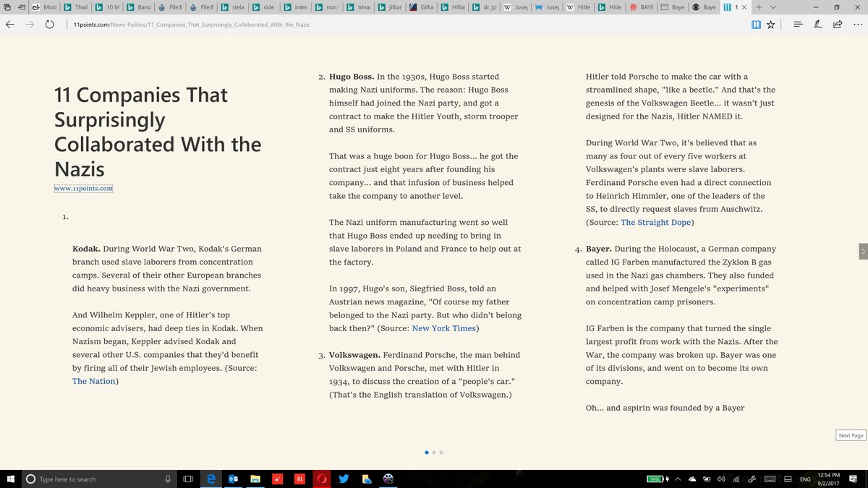The height and width of the screenshot is (488, 868).
Task: Add this page to favorites with the star
Action: tap(771, 24)
